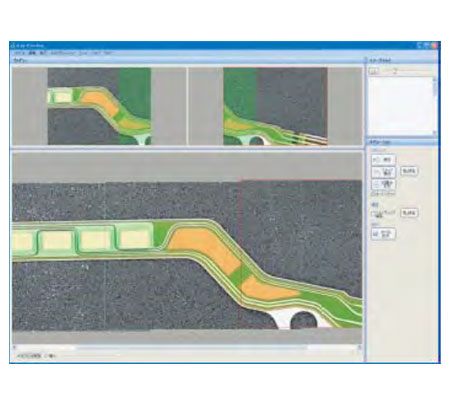Select the right captured image thumbnail with white traces
The height and width of the screenshot is (400, 450).
point(275,106)
